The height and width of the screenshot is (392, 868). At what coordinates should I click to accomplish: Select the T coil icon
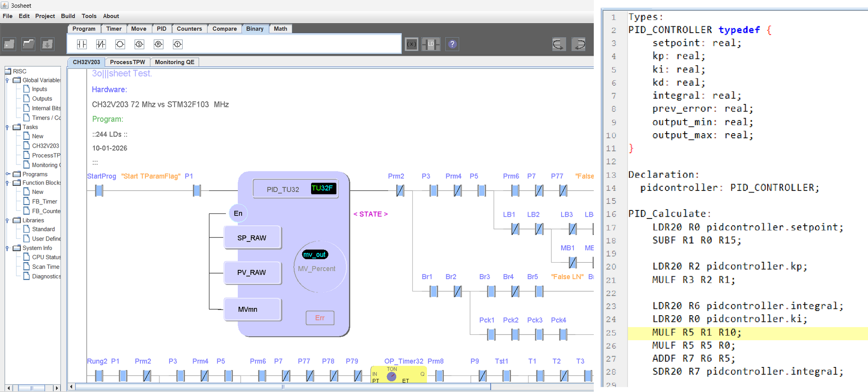pos(178,44)
